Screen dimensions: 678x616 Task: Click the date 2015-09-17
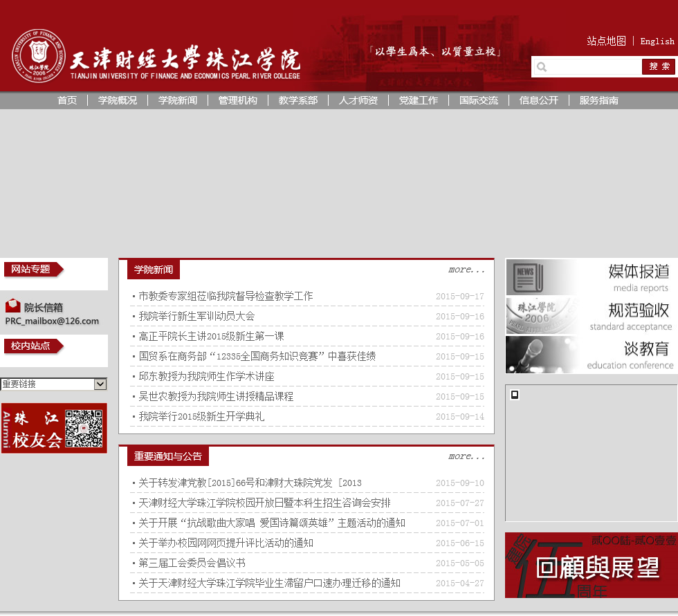459,297
